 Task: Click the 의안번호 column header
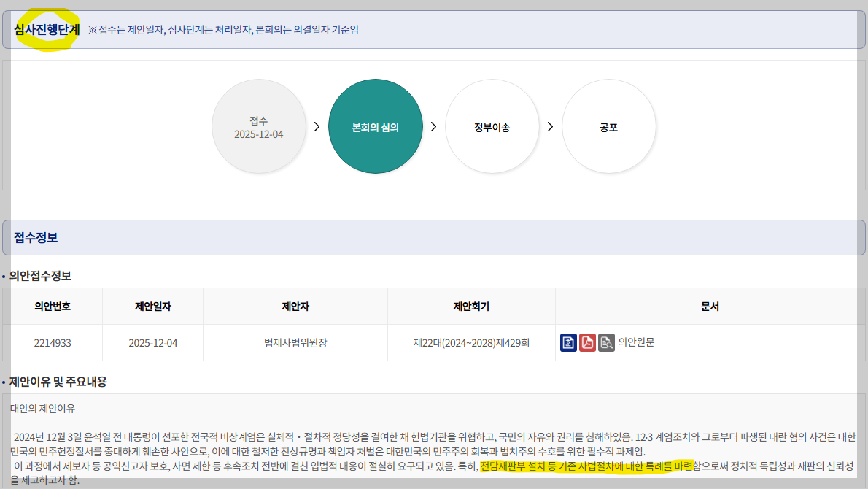(x=53, y=307)
